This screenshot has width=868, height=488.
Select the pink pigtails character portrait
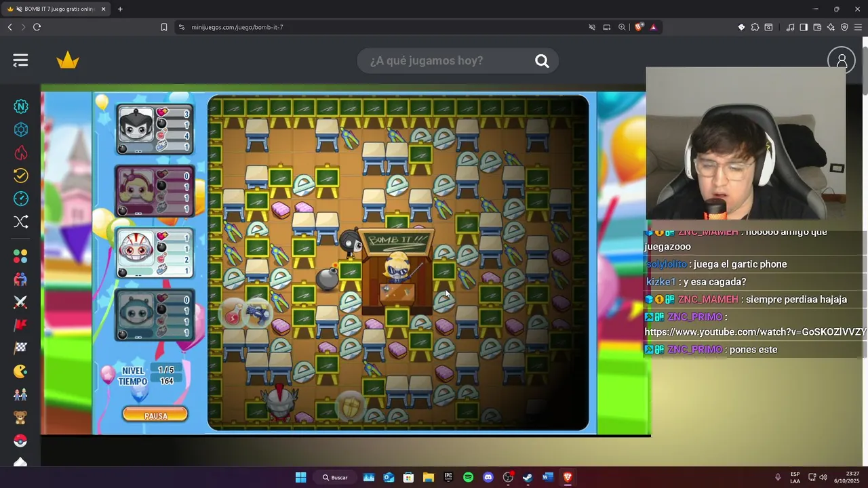pos(155,192)
